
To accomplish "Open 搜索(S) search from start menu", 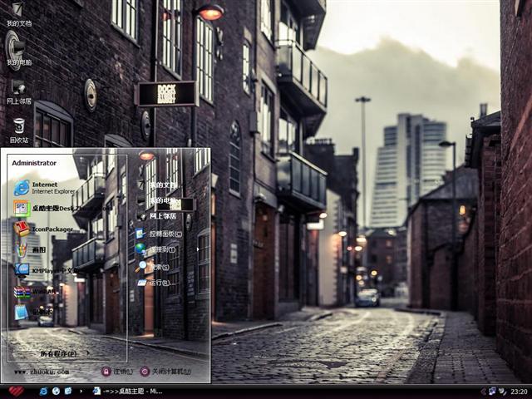I will (x=153, y=267).
